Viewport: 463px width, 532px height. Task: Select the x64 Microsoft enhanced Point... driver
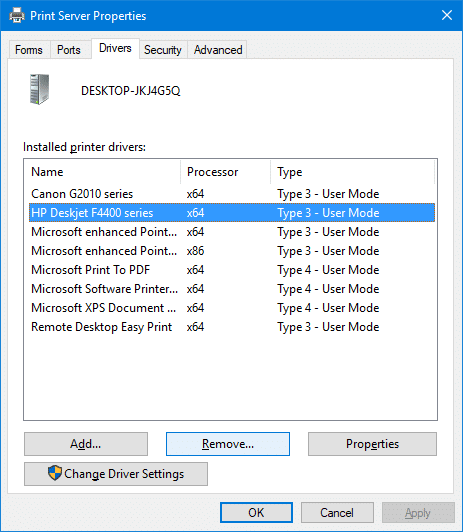pyautogui.click(x=232, y=232)
